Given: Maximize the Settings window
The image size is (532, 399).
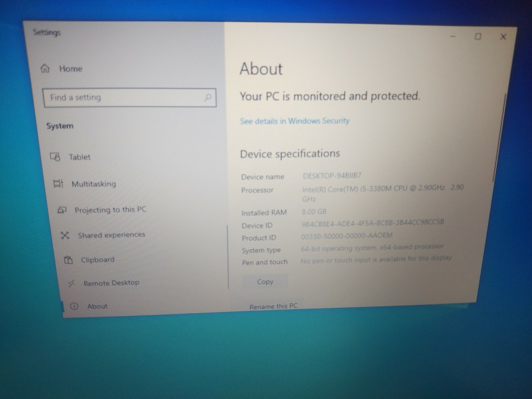Looking at the screenshot, I should (x=478, y=36).
